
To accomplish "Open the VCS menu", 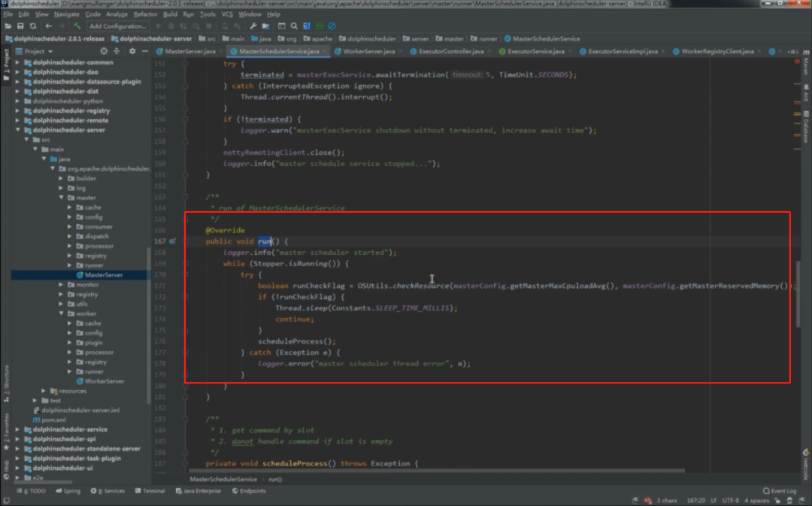I will pyautogui.click(x=227, y=14).
